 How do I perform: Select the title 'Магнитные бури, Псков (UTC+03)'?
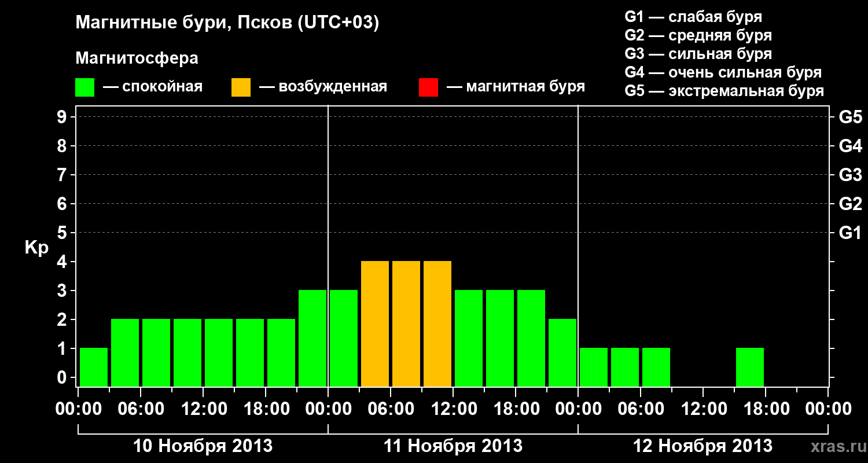point(227,23)
